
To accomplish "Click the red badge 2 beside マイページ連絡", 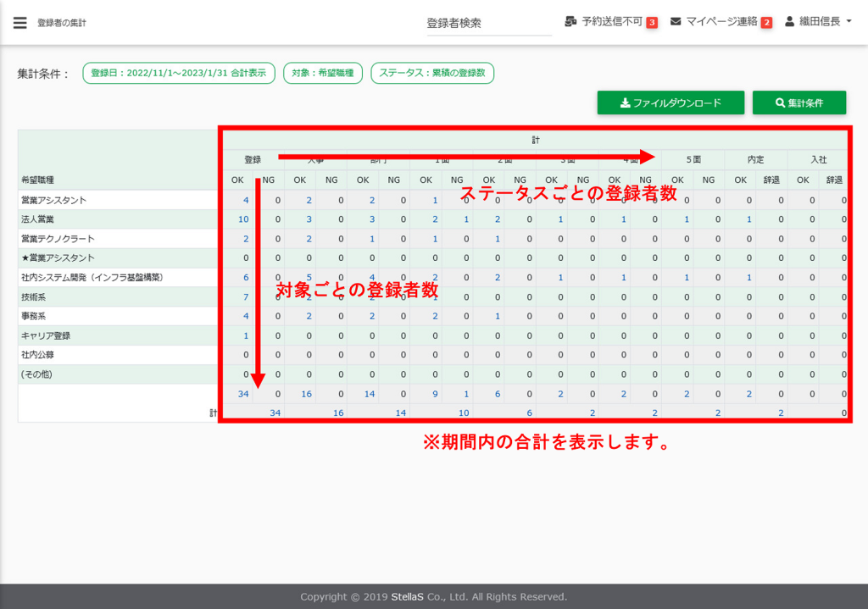I will coord(766,23).
